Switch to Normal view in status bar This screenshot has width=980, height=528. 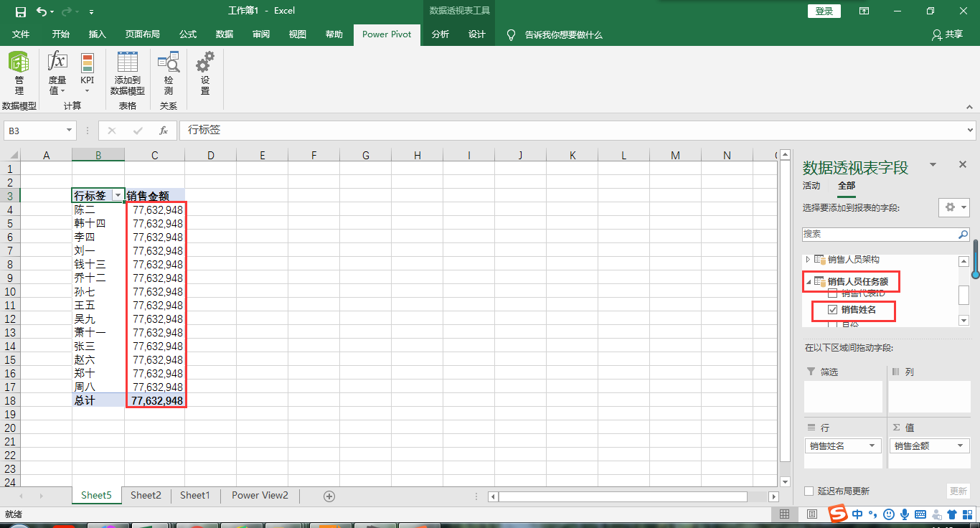click(785, 514)
